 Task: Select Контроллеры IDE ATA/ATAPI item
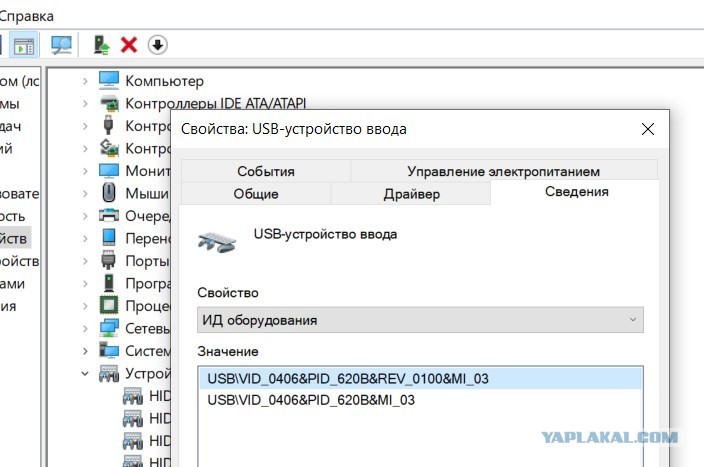point(216,104)
